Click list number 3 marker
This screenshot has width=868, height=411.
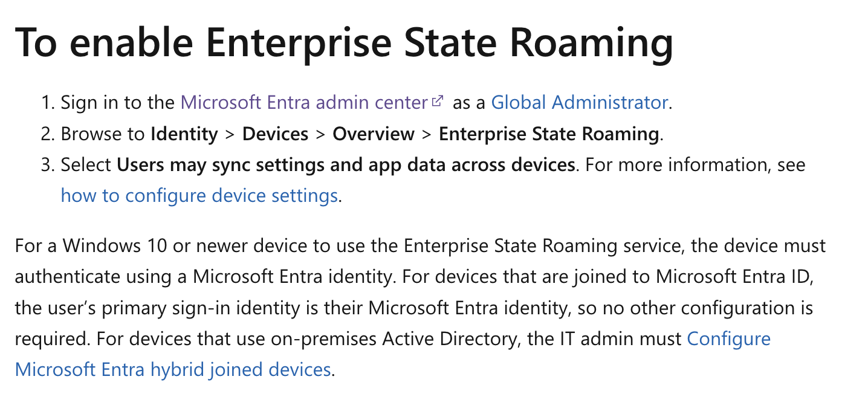click(48, 164)
